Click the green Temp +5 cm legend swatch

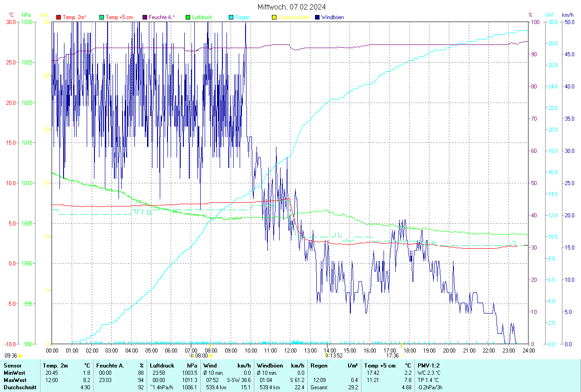[x=102, y=17]
